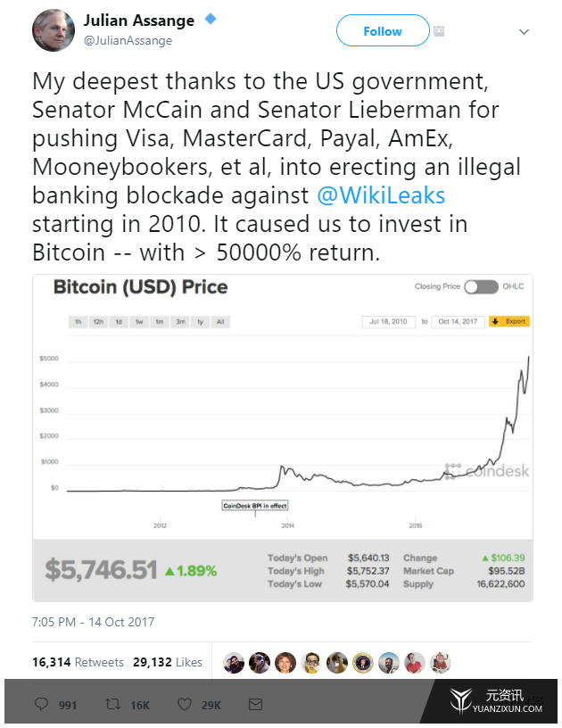Screen dimensions: 562x728
Task: Click the yellow Export button
Action: (x=509, y=321)
